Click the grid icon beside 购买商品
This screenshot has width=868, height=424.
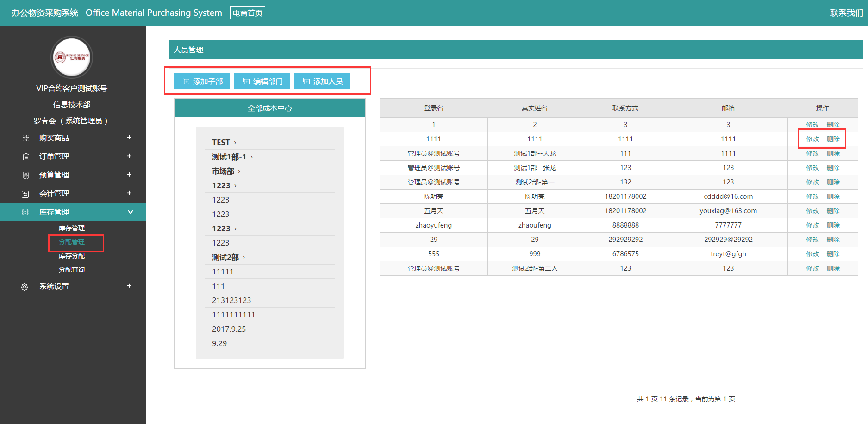click(x=26, y=138)
